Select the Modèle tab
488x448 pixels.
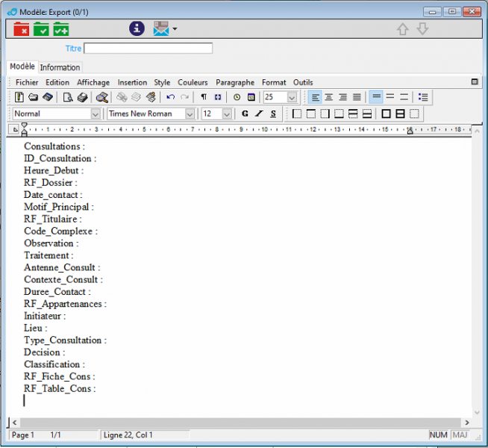pos(22,66)
